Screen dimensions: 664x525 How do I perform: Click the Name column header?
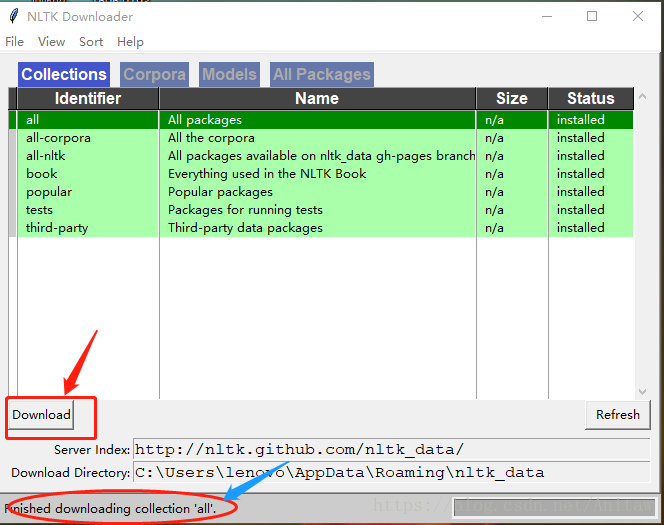317,99
